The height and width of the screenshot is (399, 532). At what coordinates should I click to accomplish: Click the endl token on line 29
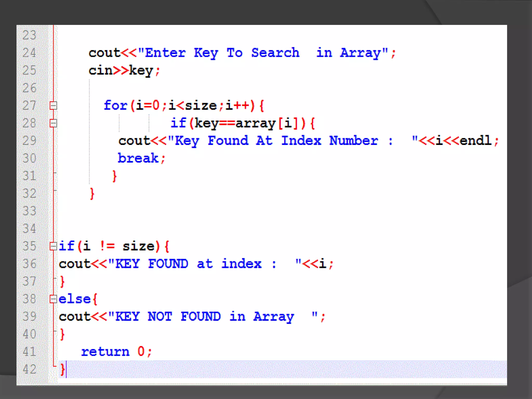tap(475, 141)
